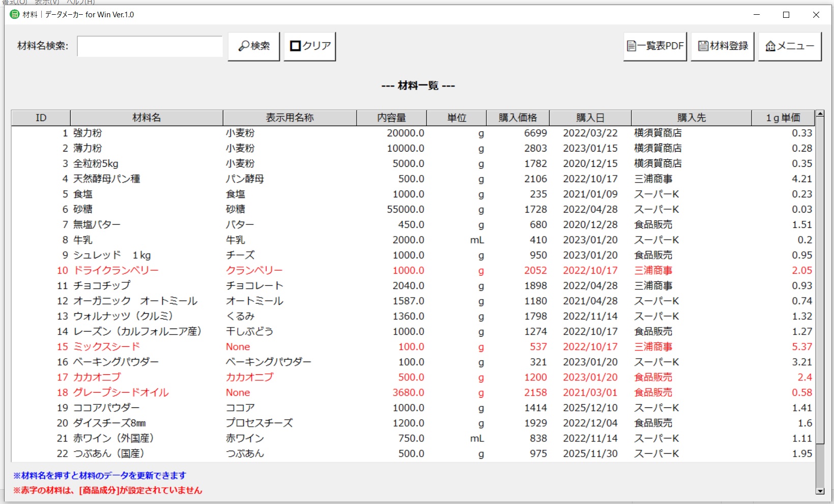Click purchase date 2025/12/10
The width and height of the screenshot is (834, 504).
coord(590,408)
